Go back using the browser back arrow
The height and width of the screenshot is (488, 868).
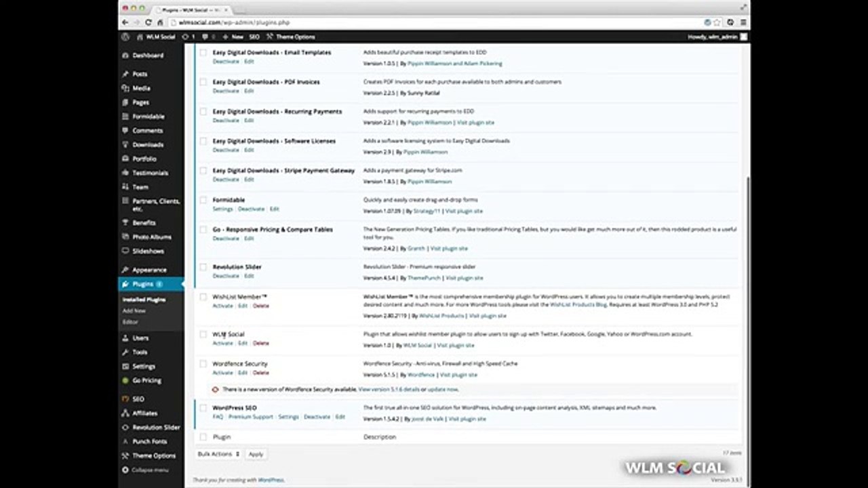125,22
